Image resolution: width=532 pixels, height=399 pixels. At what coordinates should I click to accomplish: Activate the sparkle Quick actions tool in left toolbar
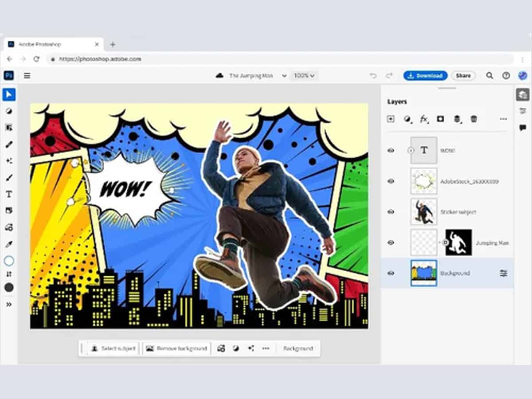9,160
